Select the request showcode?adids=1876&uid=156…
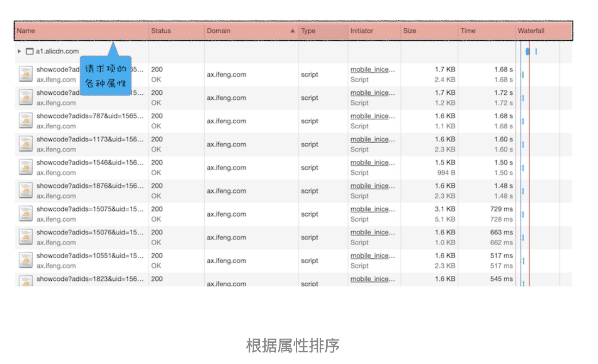Viewport: 598px width, 364px height. click(90, 186)
